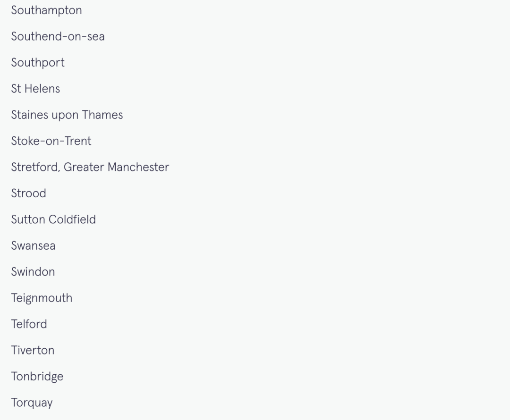Go to the St Helens link
The width and height of the screenshot is (510, 420).
click(35, 89)
